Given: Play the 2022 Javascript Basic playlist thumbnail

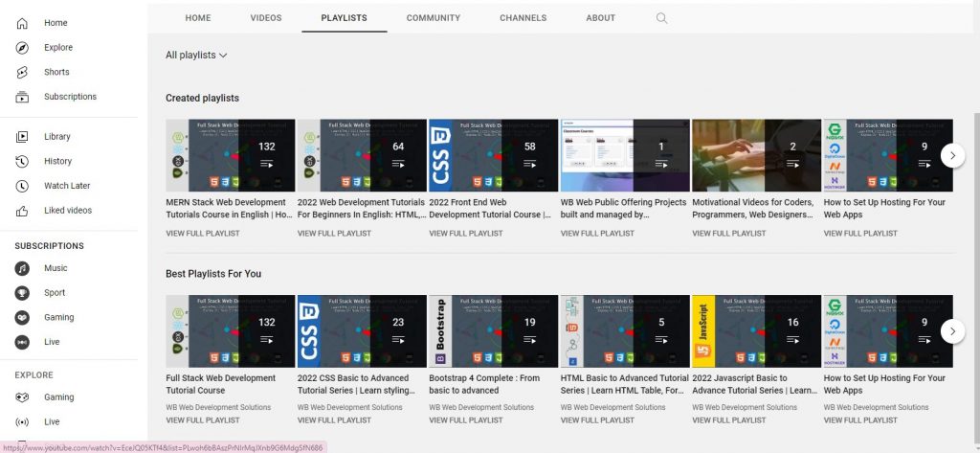Looking at the screenshot, I should [x=756, y=331].
